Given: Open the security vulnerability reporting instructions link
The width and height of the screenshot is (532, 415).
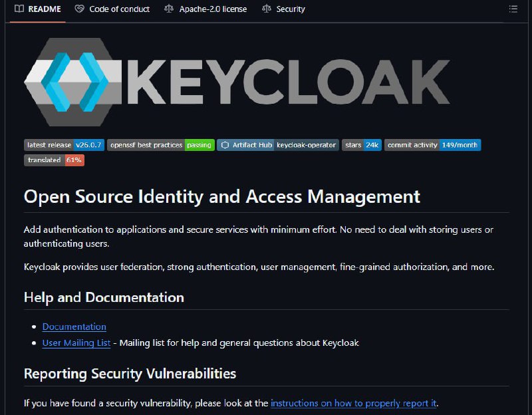Looking at the screenshot, I should [354, 403].
